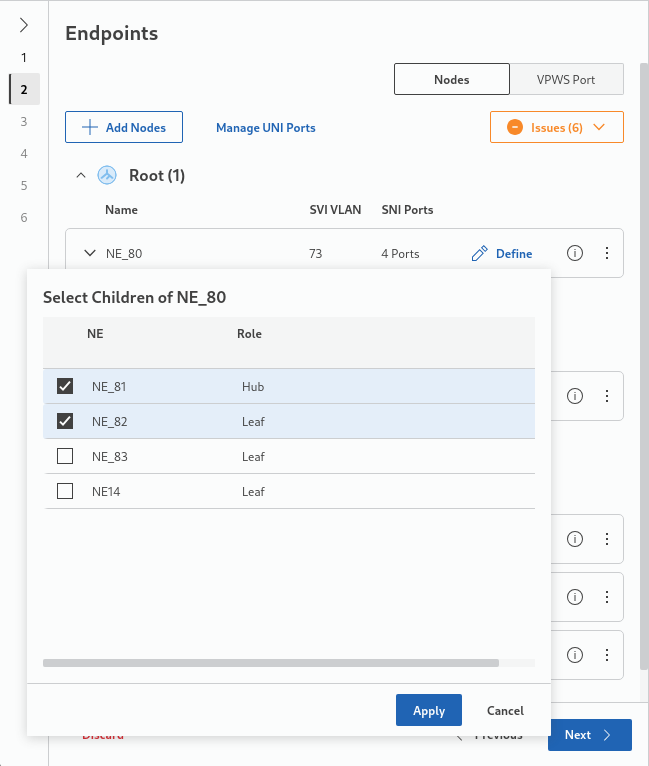Switch to the VPWS Port tab
Screen dimensions: 649x766
tap(566, 79)
